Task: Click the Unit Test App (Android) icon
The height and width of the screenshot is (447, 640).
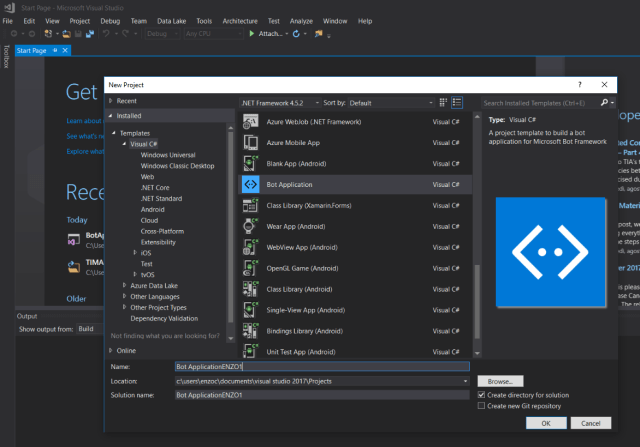Action: tap(250, 351)
